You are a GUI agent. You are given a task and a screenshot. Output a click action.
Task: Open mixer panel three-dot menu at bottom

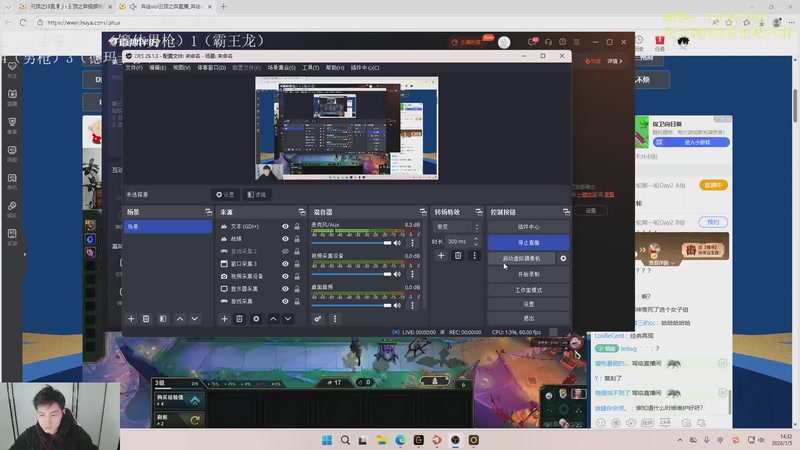tap(335, 319)
